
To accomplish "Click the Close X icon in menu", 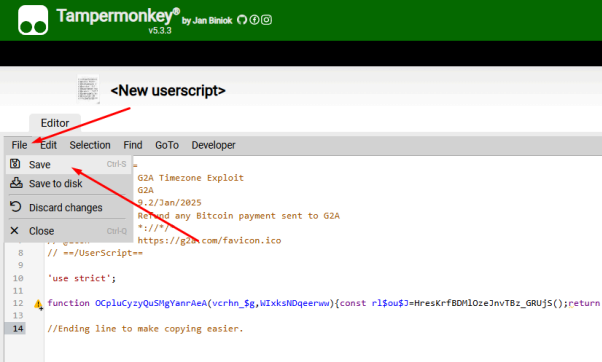I will [x=15, y=231].
